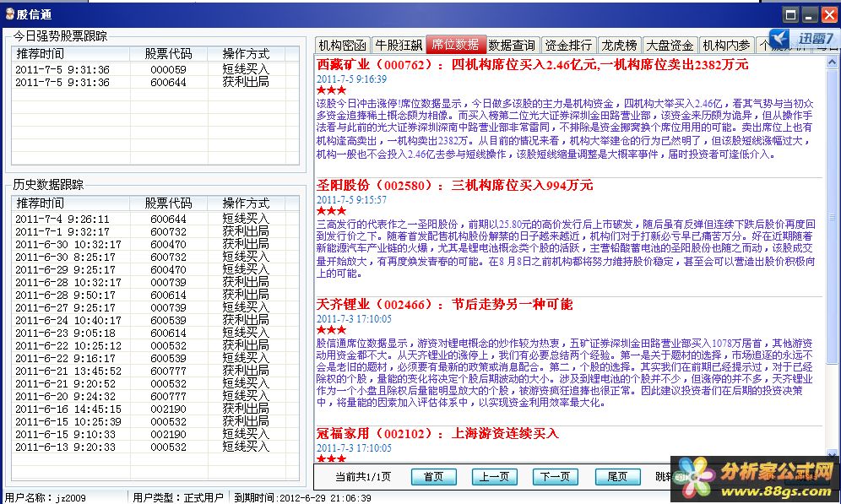Select history row 2011-6-28 10:32:17
841x504 pixels.
pyautogui.click(x=155, y=283)
